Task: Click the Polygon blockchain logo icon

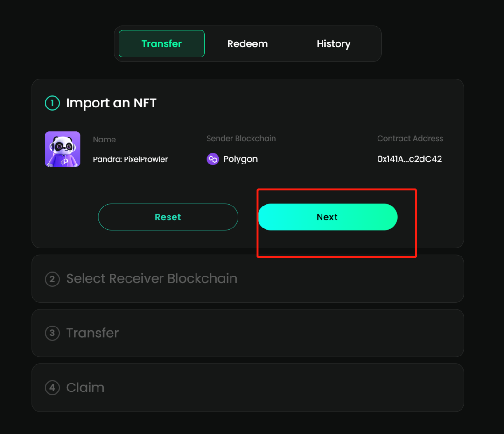Action: [x=213, y=159]
